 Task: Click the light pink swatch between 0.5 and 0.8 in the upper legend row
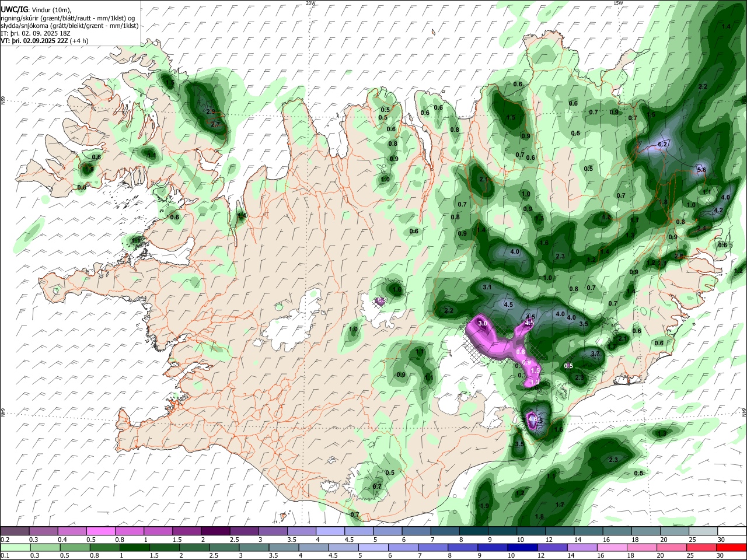[x=101, y=531]
